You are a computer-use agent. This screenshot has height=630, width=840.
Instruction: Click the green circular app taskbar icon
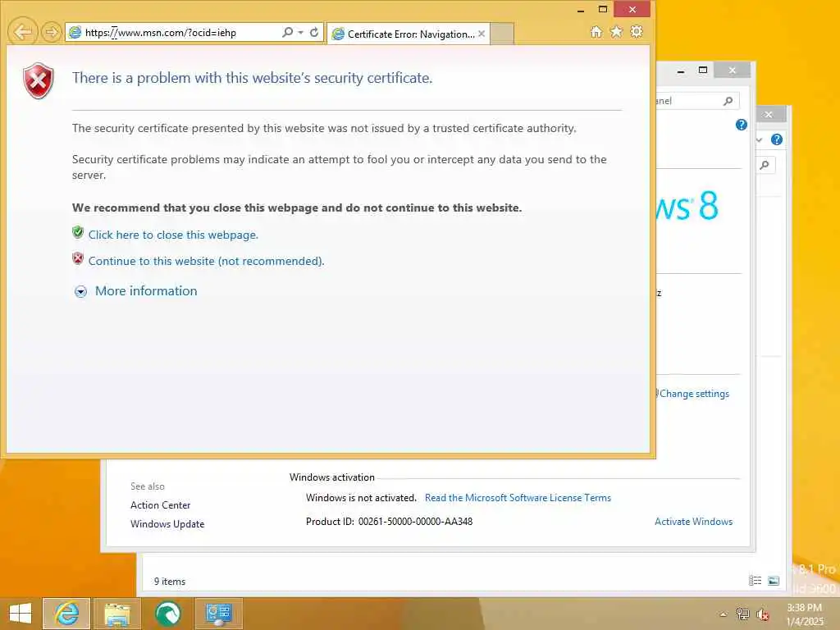(167, 614)
